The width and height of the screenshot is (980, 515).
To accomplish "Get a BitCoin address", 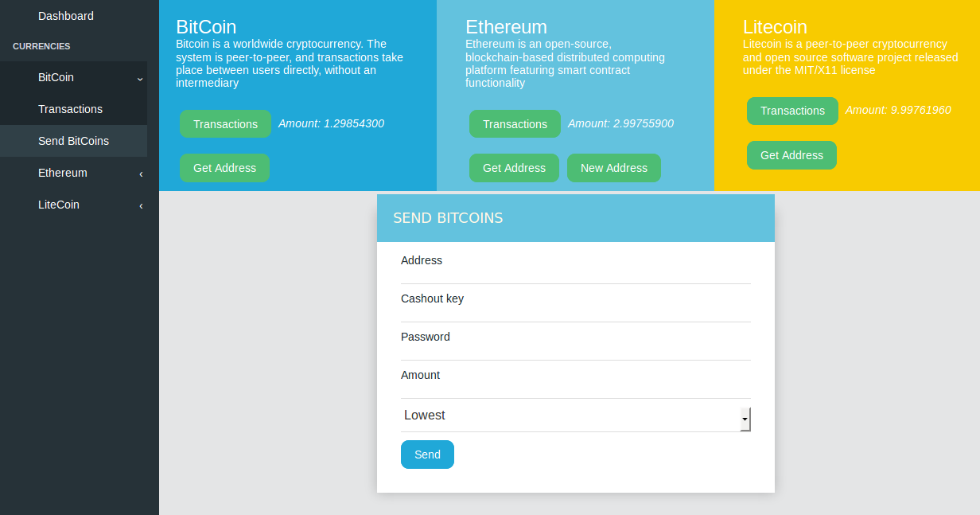I will (x=224, y=168).
